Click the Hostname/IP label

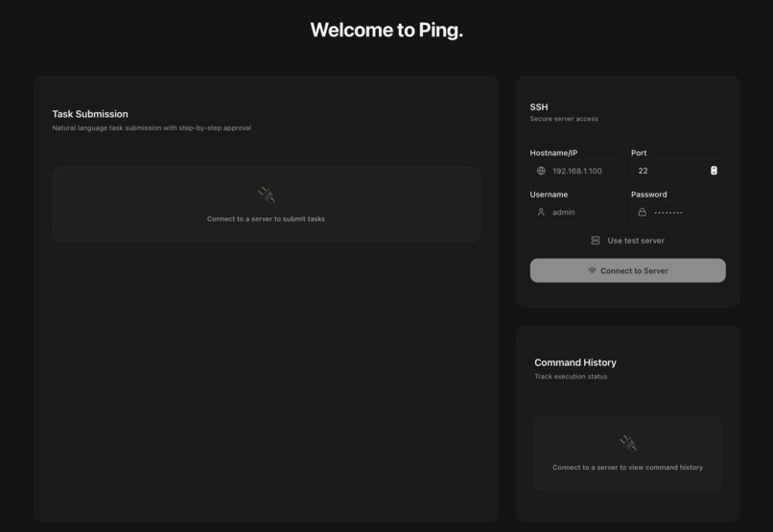coord(553,152)
